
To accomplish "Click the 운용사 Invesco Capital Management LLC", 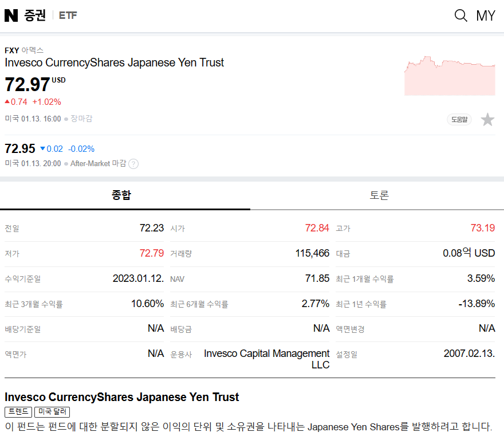I will pos(267,359).
